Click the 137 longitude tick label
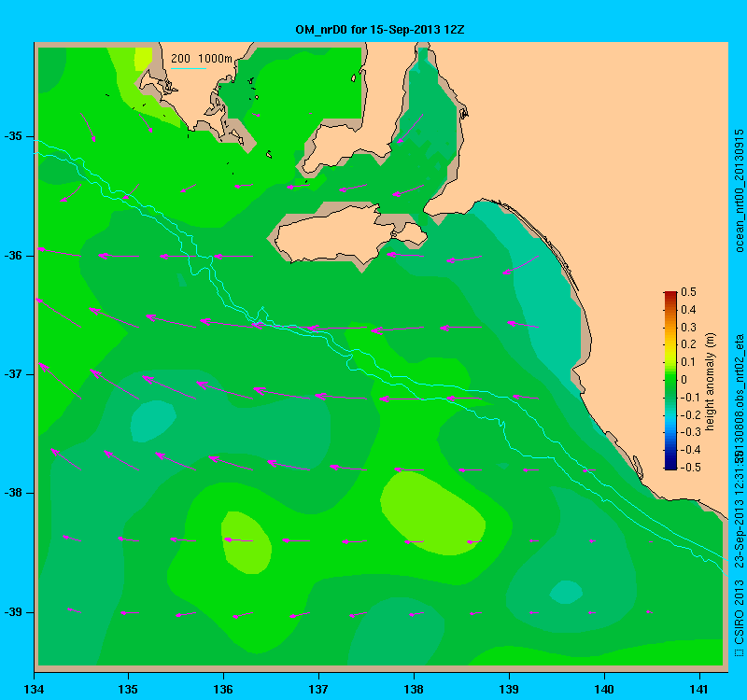Viewport: 747px width, 700px height. tap(318, 689)
